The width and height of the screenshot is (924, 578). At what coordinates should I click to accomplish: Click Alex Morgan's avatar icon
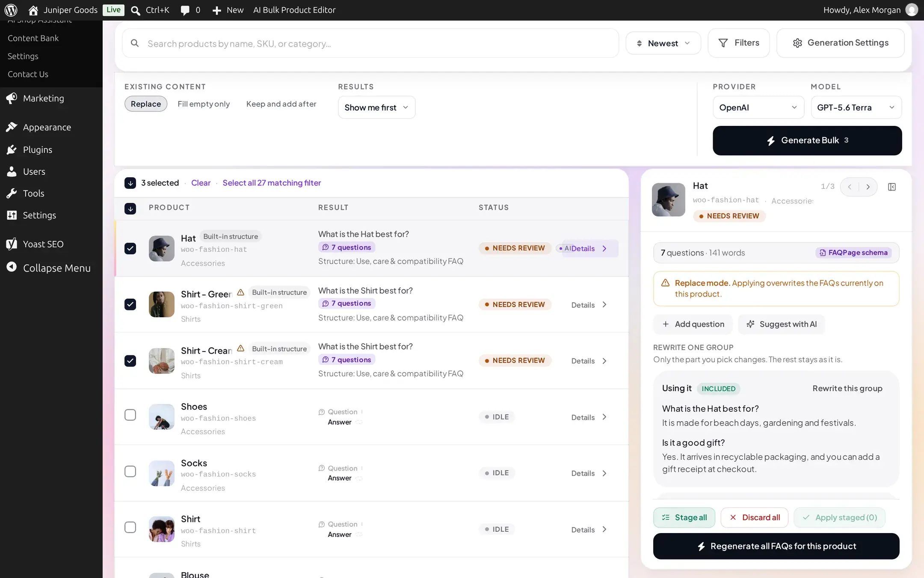tap(912, 10)
